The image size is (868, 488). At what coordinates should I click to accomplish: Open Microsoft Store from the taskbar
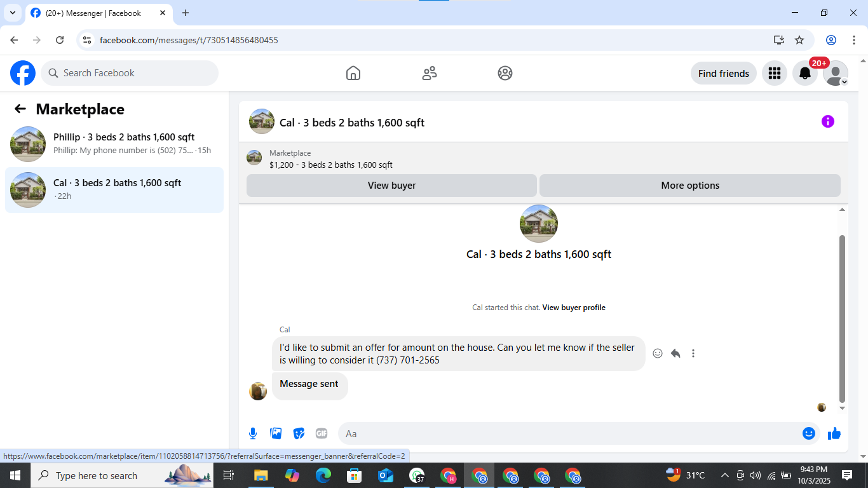coord(355,475)
